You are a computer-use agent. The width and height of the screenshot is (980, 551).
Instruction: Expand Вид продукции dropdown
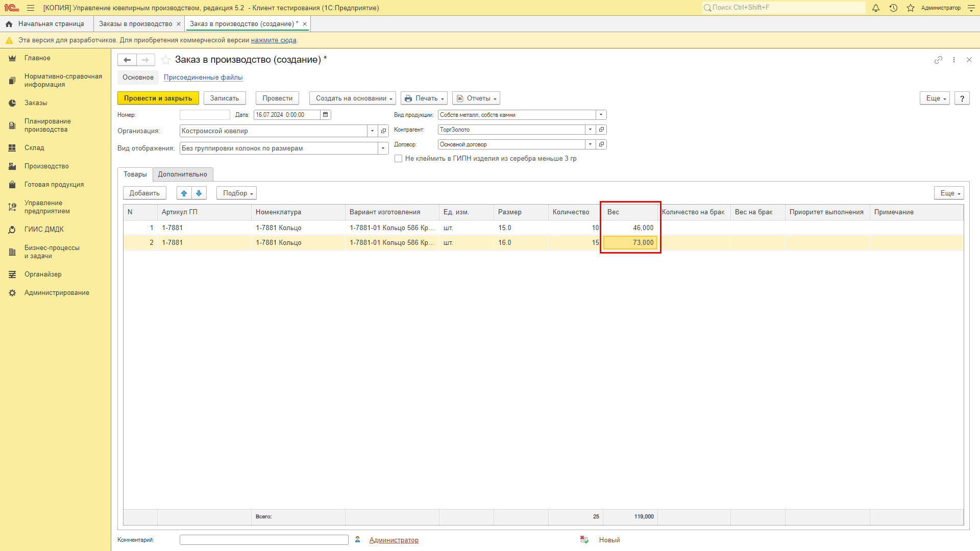[601, 115]
